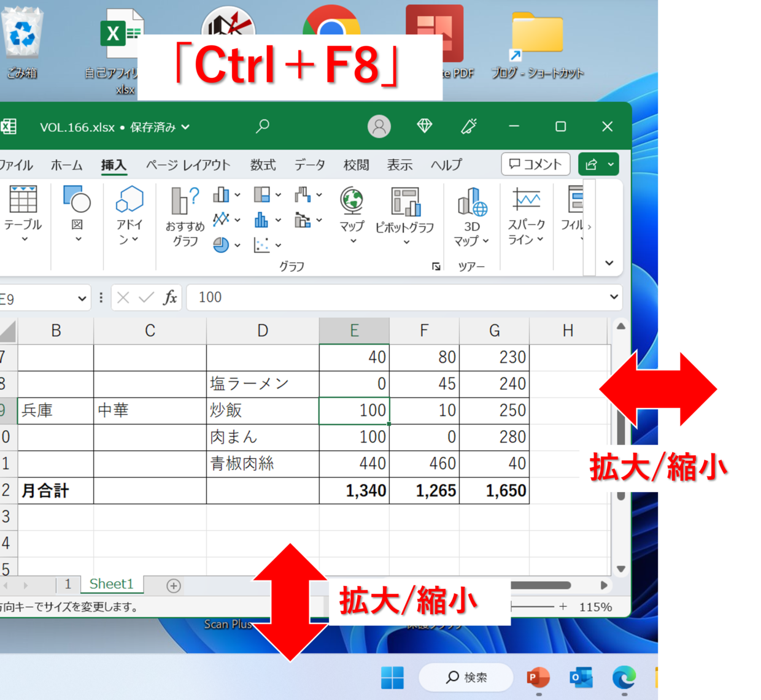Image resolution: width=761 pixels, height=700 pixels.
Task: Select the cell containing 兵庫
Action: click(56, 410)
